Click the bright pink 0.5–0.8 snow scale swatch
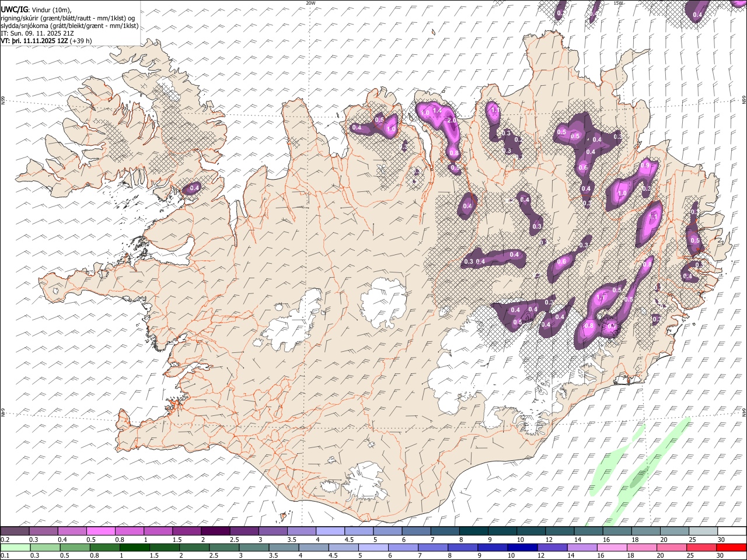Image resolution: width=747 pixels, height=560 pixels. pyautogui.click(x=100, y=531)
